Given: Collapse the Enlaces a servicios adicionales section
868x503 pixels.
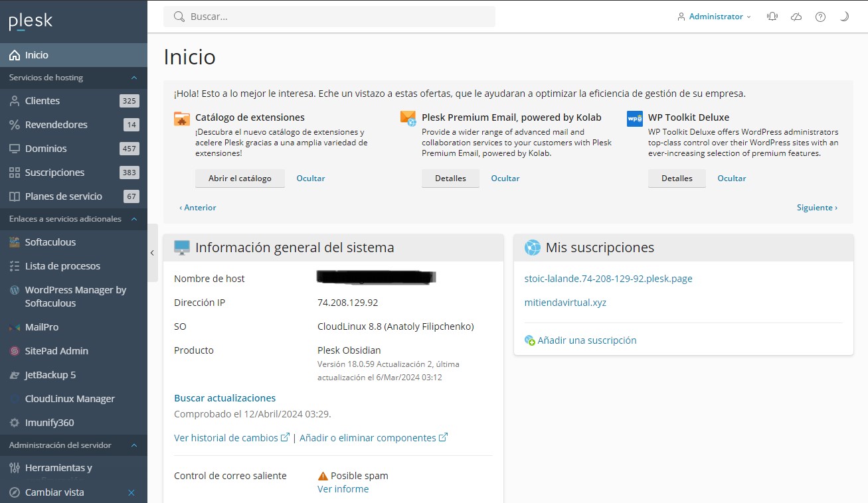Looking at the screenshot, I should [133, 219].
